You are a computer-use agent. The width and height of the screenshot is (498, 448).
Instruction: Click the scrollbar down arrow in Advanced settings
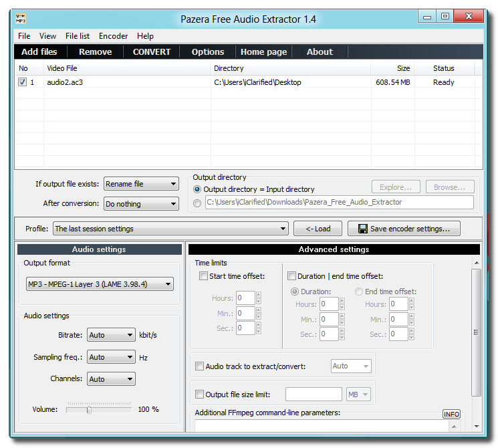pyautogui.click(x=477, y=427)
